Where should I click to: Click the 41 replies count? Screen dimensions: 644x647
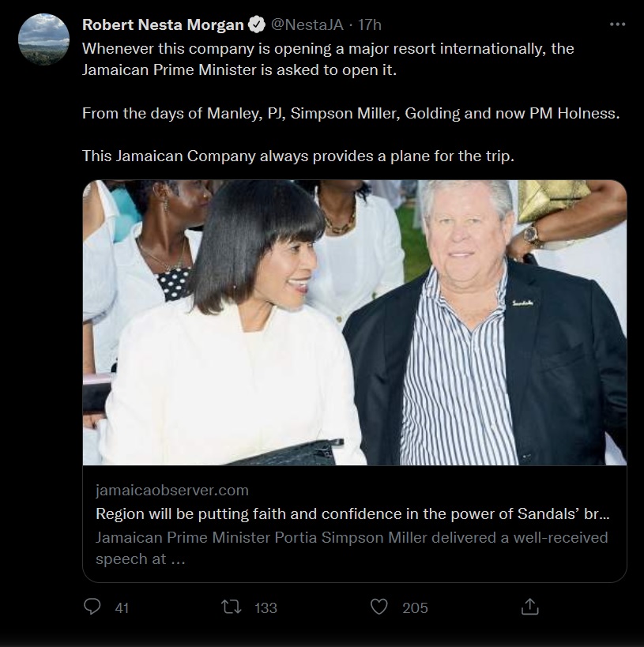[122, 608]
